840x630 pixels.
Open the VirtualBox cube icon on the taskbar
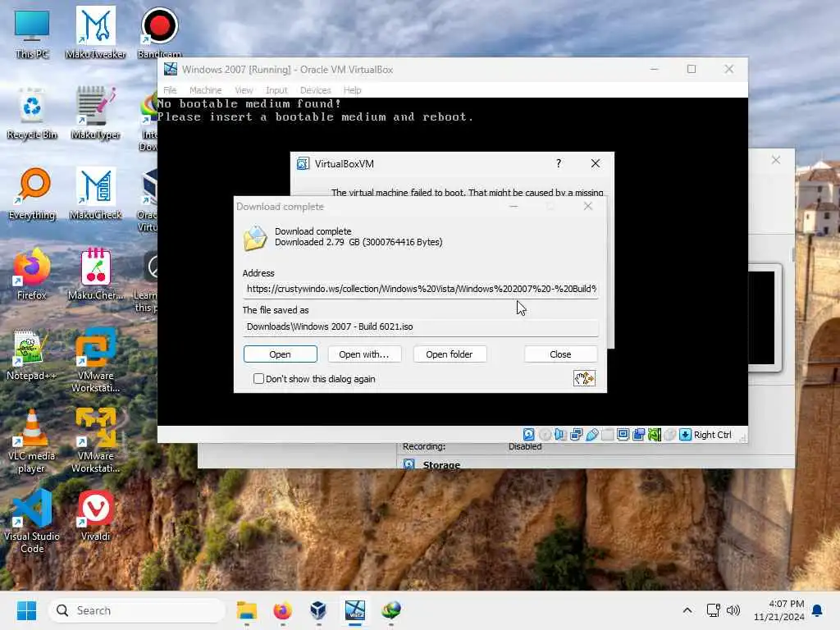318,609
